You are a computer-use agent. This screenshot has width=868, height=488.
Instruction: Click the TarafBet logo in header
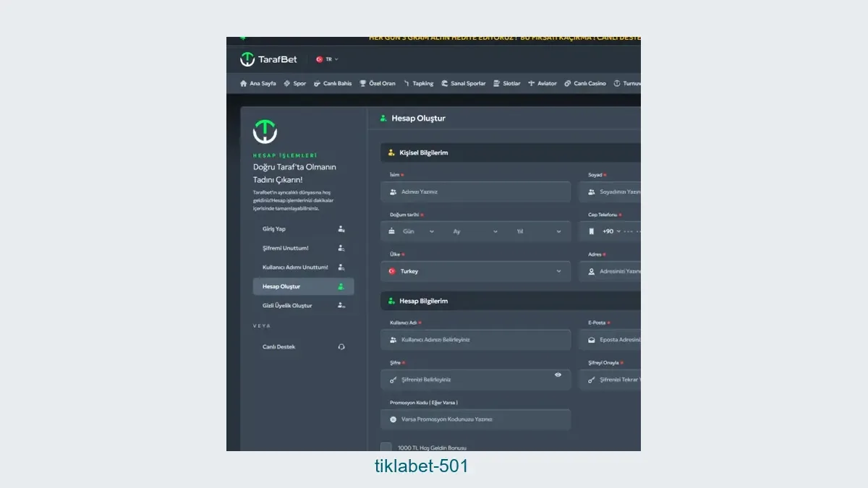pyautogui.click(x=268, y=59)
